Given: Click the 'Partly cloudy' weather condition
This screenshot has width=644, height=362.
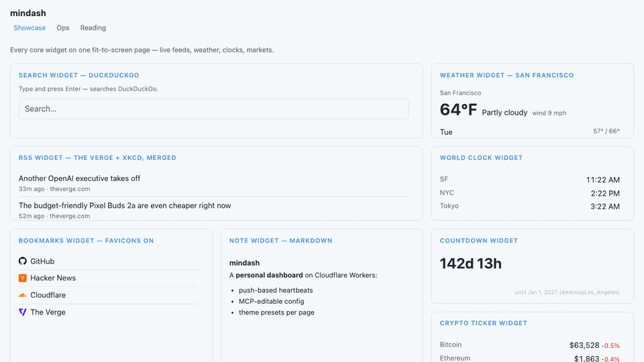Looking at the screenshot, I should click(x=504, y=113).
